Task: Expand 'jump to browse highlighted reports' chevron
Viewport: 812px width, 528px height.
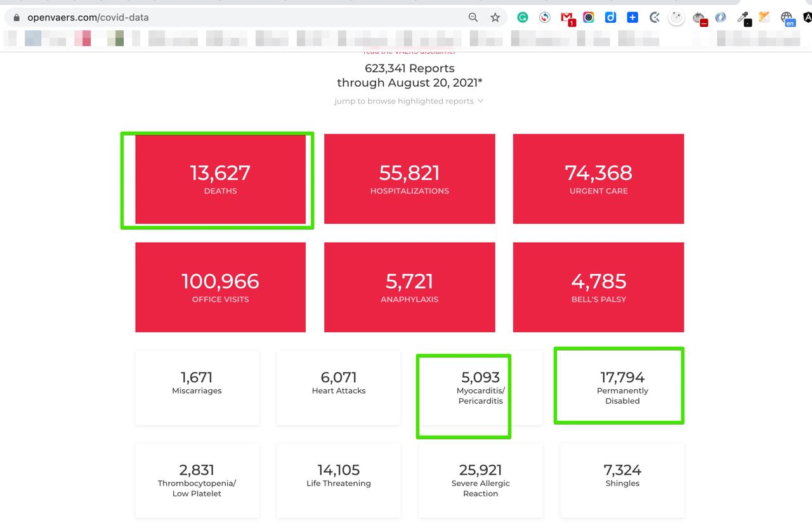Action: tap(480, 101)
